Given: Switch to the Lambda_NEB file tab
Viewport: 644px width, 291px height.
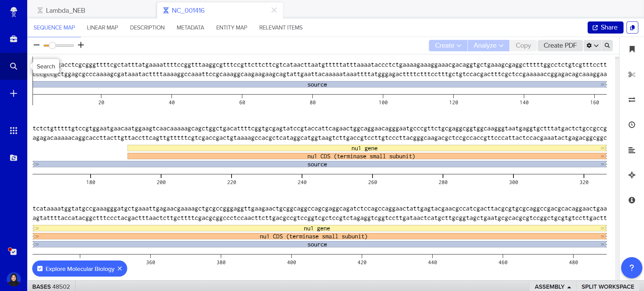Looking at the screenshot, I should [65, 10].
